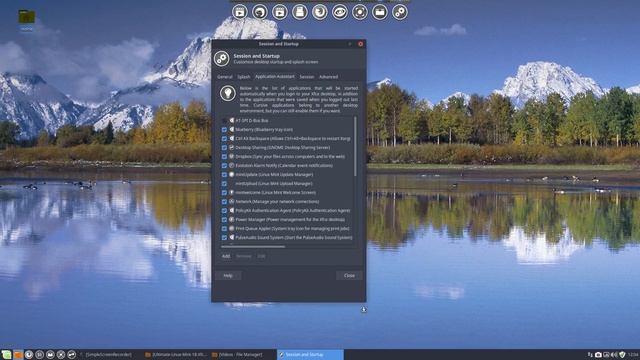Click the camera tray icon
Image resolution: width=640 pixels, height=360 pixels.
click(x=598, y=355)
